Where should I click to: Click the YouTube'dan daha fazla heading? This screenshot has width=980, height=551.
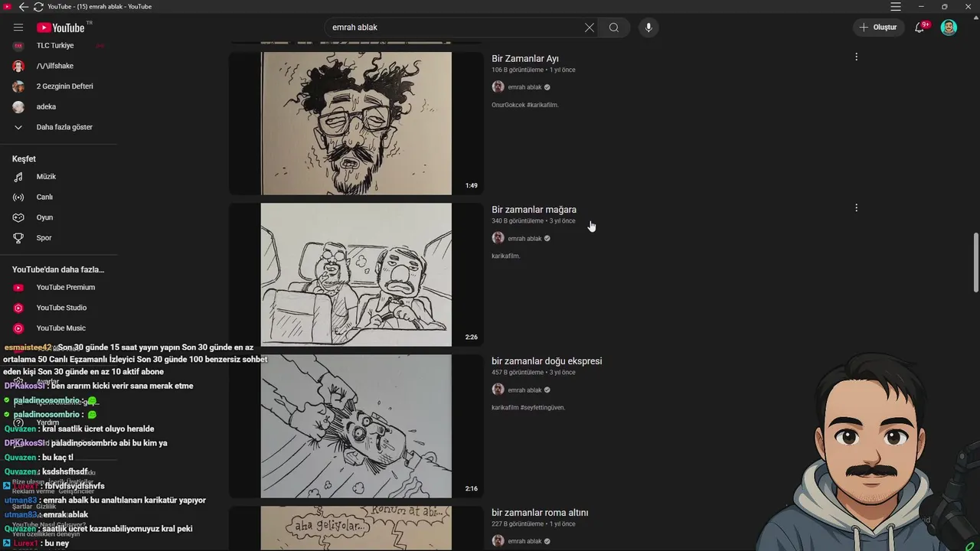pyautogui.click(x=58, y=269)
